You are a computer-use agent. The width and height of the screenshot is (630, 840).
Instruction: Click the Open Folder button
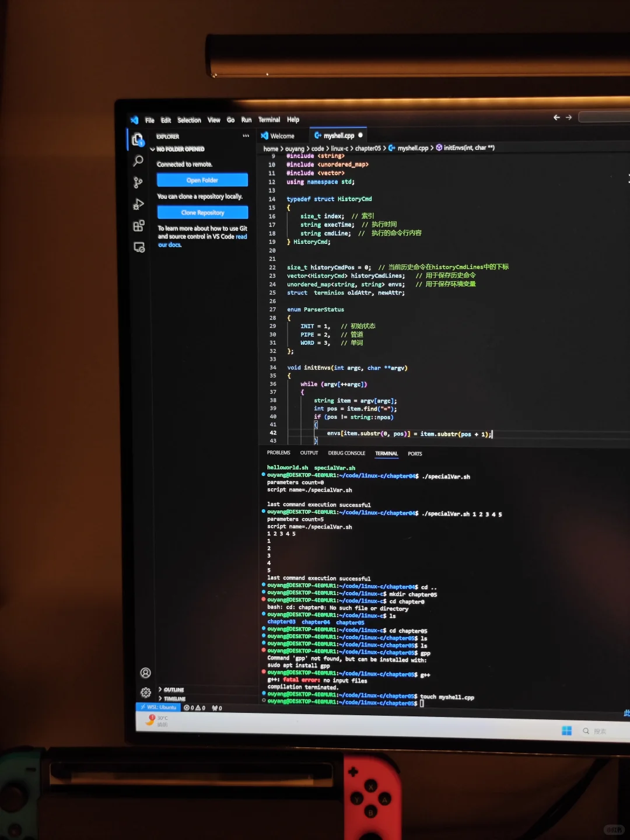202,180
